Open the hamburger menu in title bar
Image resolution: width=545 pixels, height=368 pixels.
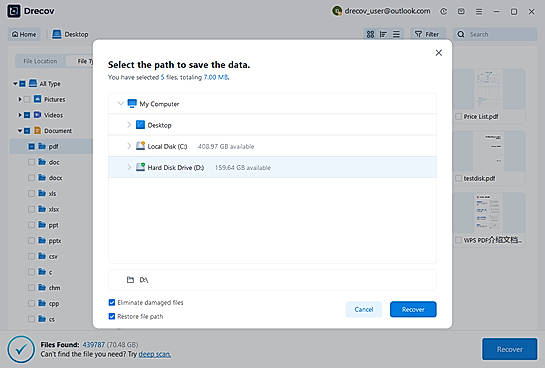(x=479, y=11)
